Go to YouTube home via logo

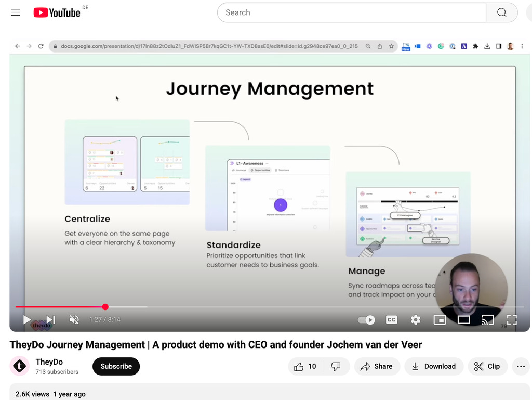[x=57, y=12]
